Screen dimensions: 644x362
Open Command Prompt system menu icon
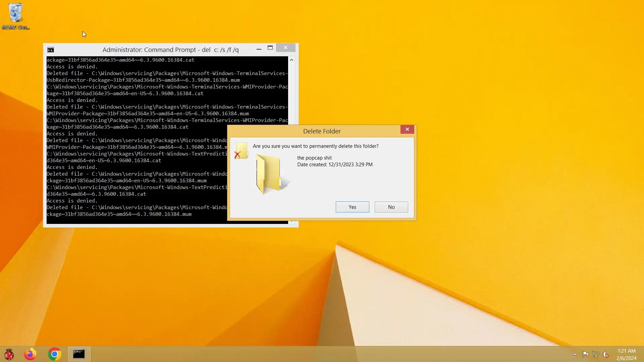click(x=51, y=50)
